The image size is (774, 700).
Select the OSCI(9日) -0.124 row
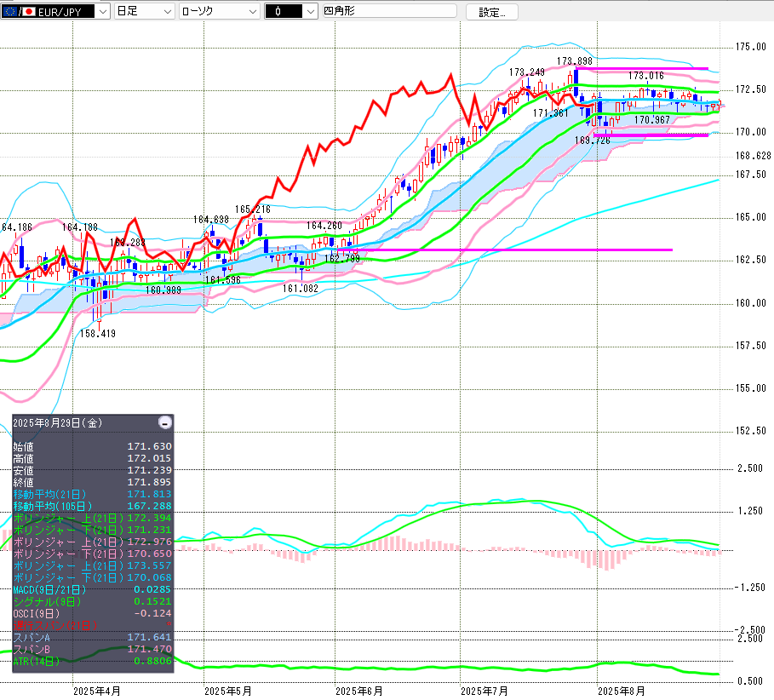click(x=93, y=613)
